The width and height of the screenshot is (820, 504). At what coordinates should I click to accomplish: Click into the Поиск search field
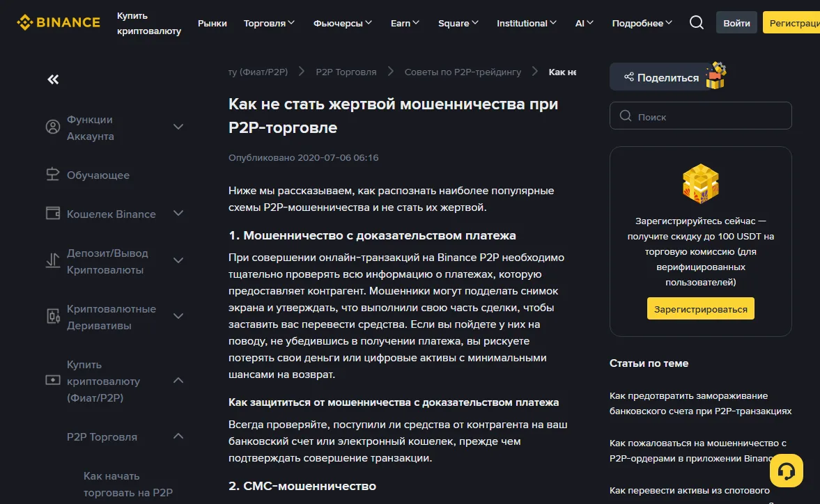click(700, 116)
